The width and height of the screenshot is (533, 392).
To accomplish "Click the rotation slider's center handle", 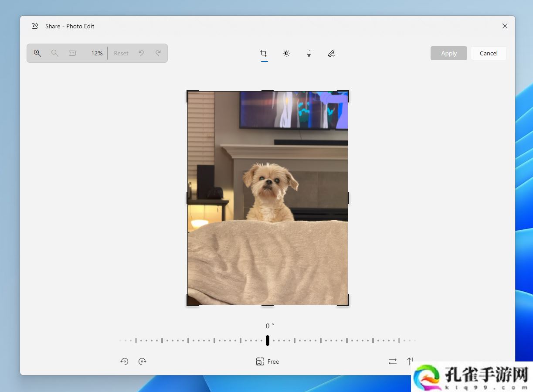I will point(268,341).
